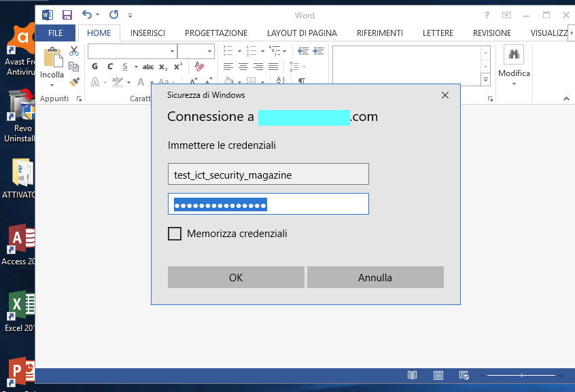Collapse the ribbon with the chevron

click(567, 99)
